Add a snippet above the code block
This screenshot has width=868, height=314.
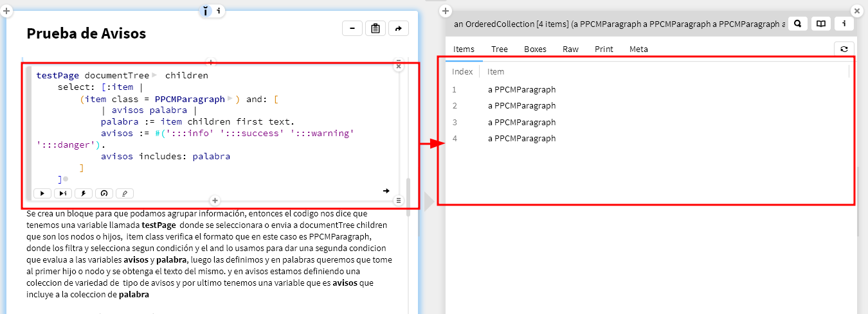(211, 62)
